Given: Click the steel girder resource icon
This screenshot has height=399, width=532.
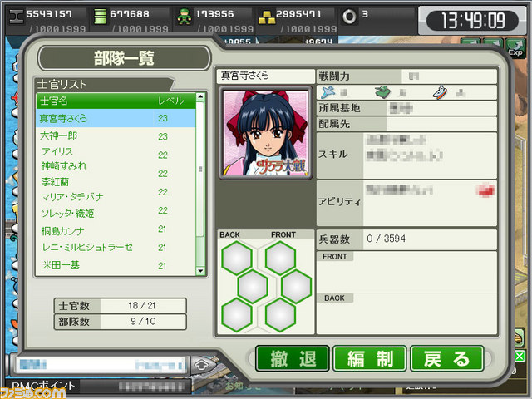Looking at the screenshot, I should point(16,17).
